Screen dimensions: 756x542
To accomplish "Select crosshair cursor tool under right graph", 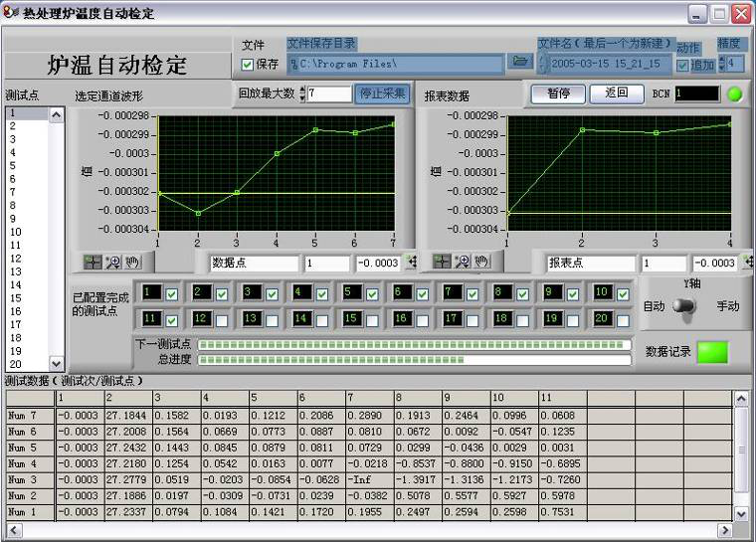I will click(441, 262).
